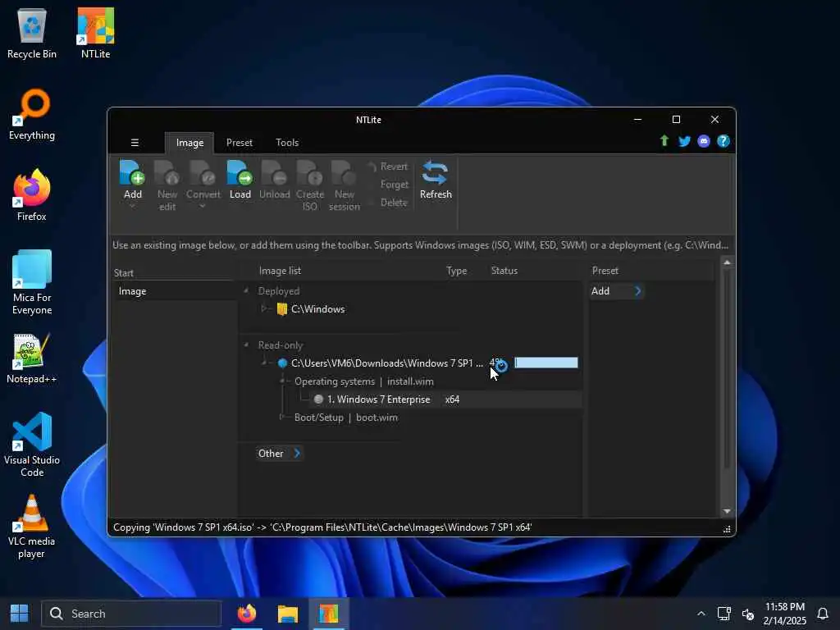The image size is (840, 630).
Task: Open the Discord icon in title area
Action: click(704, 141)
